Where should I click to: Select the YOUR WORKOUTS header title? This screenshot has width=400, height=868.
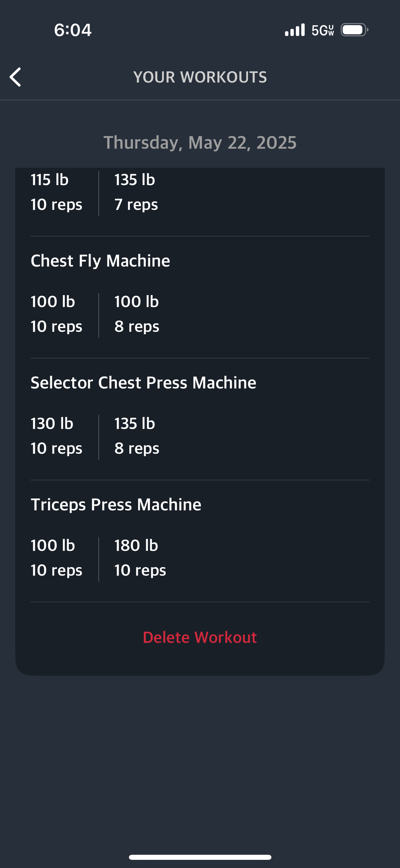[200, 77]
